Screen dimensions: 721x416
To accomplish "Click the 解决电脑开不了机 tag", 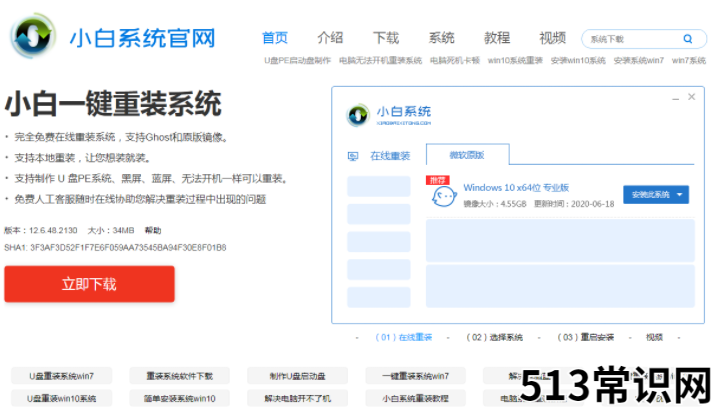I will coord(298,398).
